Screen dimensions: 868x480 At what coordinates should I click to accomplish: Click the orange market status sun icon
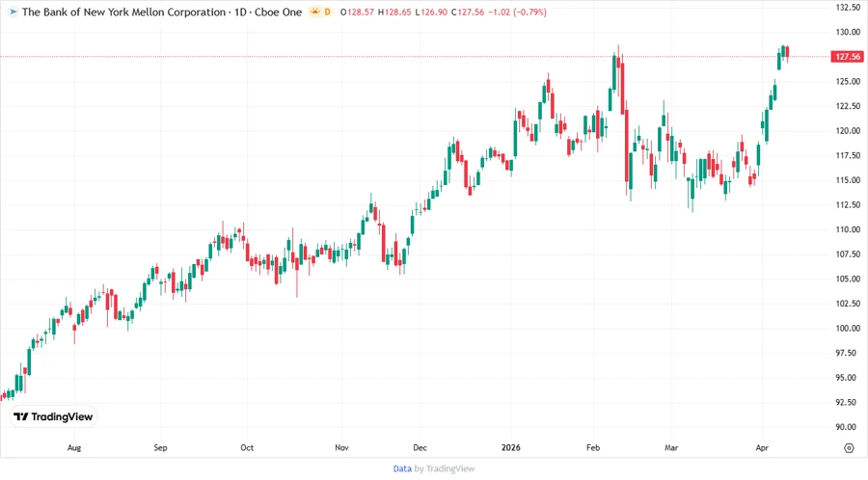click(314, 12)
